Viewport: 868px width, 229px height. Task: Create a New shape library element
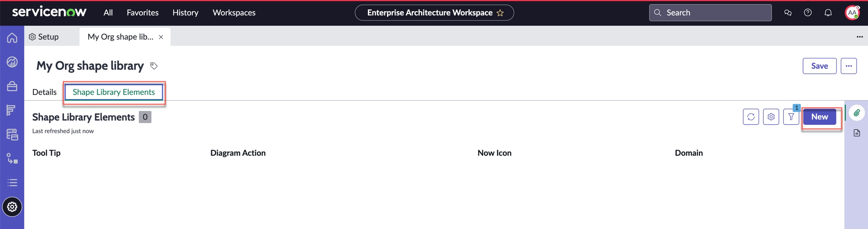(x=819, y=117)
